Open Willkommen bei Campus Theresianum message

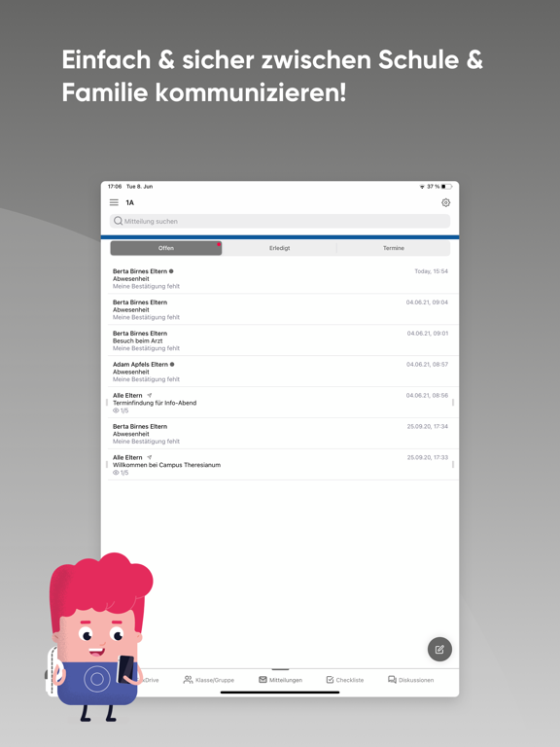click(280, 465)
